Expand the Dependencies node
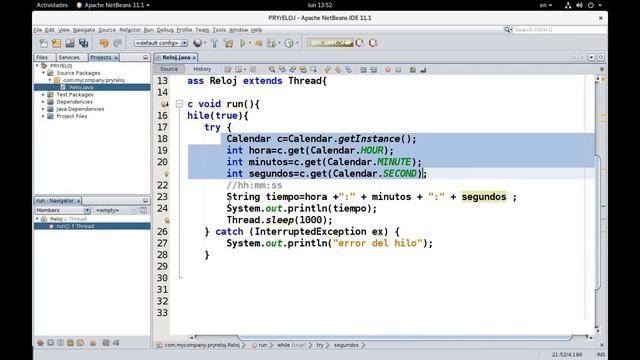The height and width of the screenshot is (360, 640). (x=43, y=102)
